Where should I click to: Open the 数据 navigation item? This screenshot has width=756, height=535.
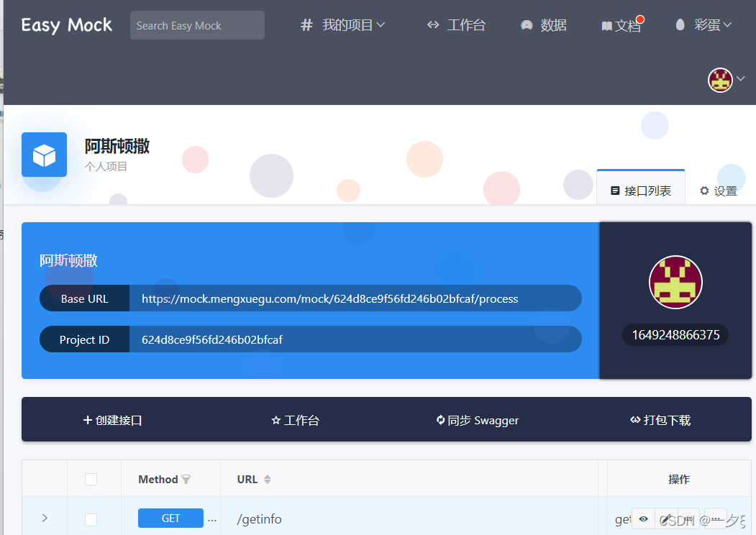[x=543, y=25]
